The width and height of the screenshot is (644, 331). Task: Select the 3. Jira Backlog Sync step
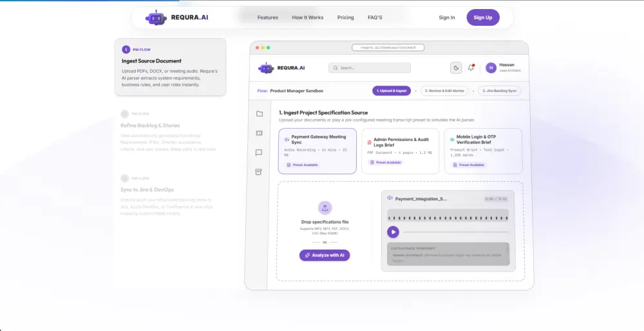(x=500, y=91)
